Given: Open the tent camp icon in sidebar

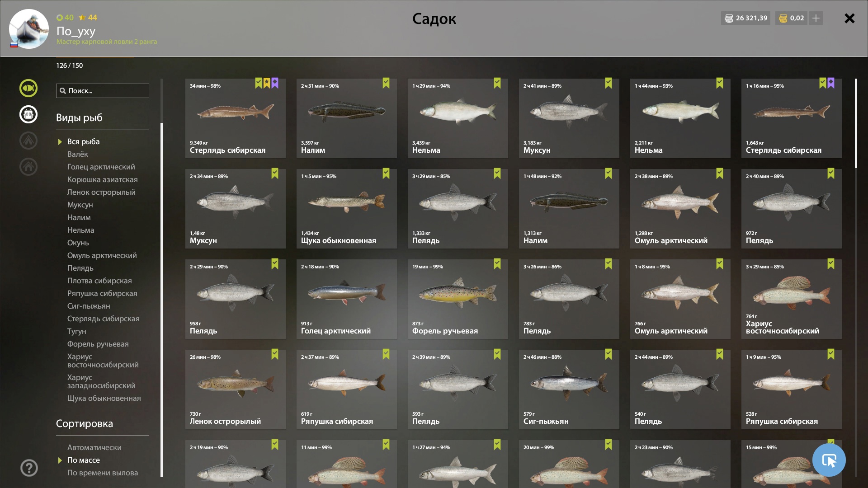Looking at the screenshot, I should (28, 141).
